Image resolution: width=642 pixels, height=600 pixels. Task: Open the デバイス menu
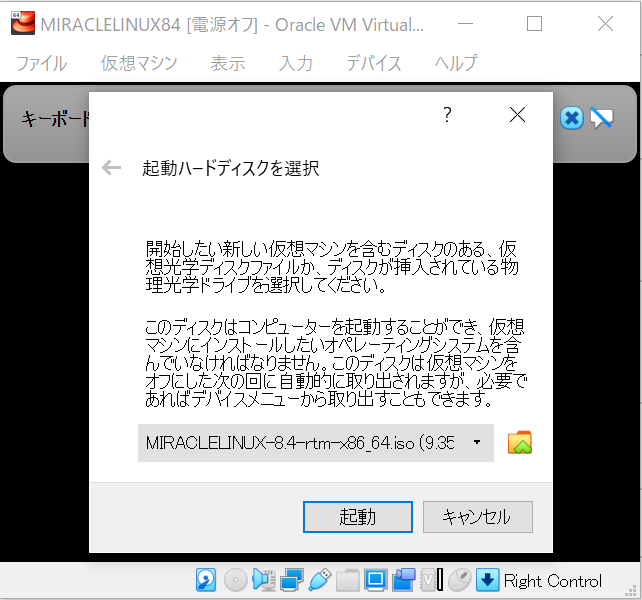pos(373,63)
